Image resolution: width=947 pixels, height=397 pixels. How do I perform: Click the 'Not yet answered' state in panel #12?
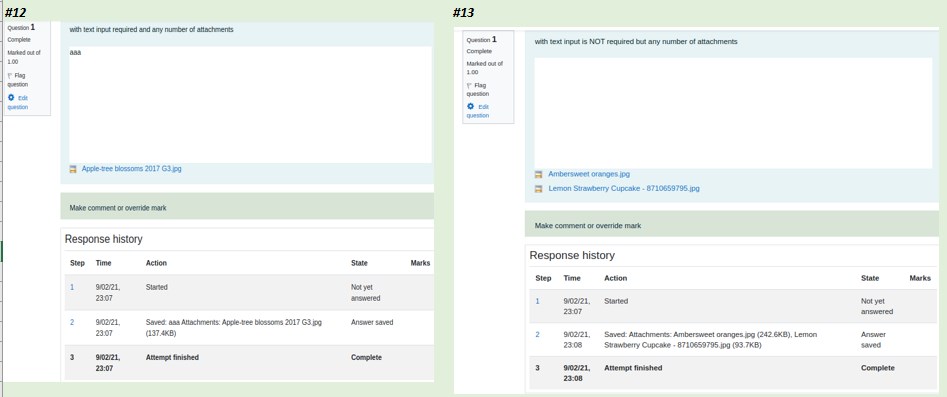click(x=365, y=292)
